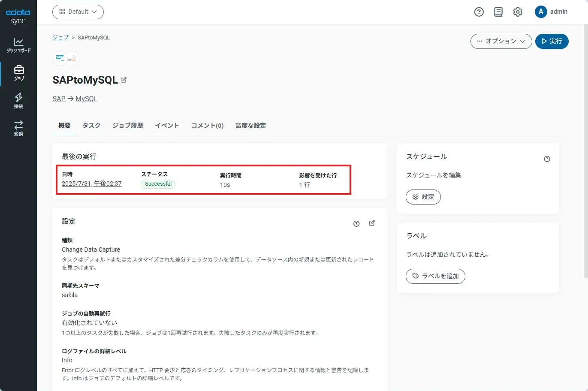This screenshot has width=588, height=391.
Task: Click the ラベルは追加されていません。 message
Action: (x=449, y=255)
